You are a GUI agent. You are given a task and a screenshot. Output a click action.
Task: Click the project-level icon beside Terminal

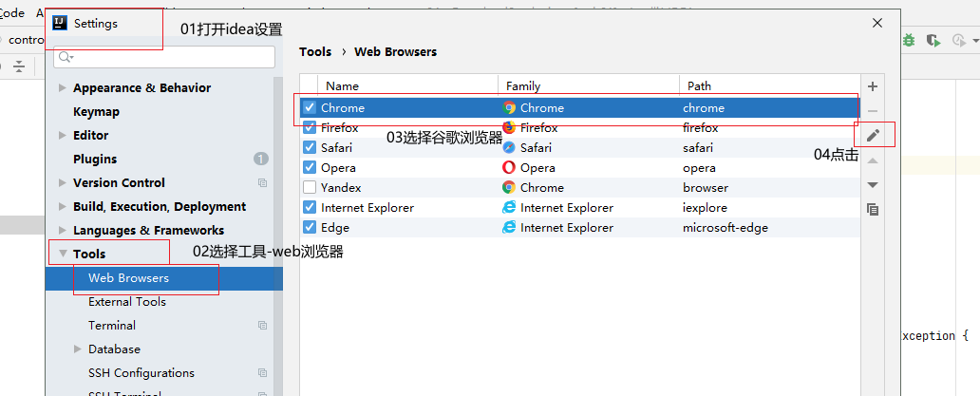coord(262,326)
